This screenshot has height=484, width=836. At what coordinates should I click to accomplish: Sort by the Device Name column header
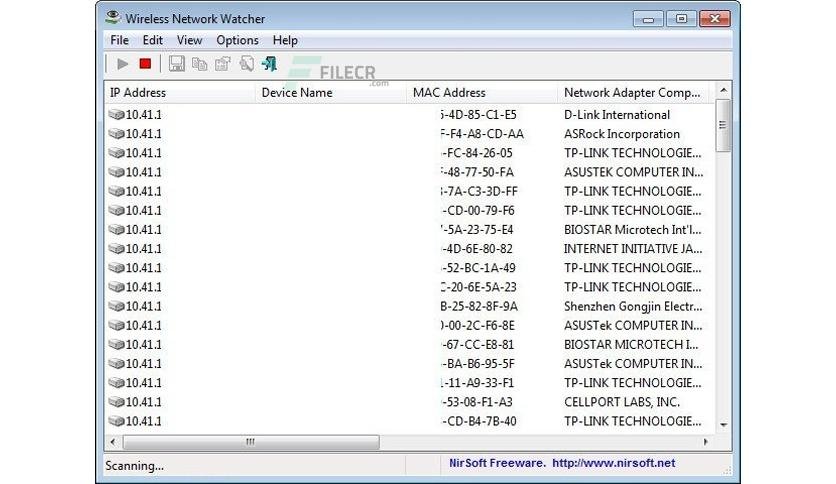[331, 92]
